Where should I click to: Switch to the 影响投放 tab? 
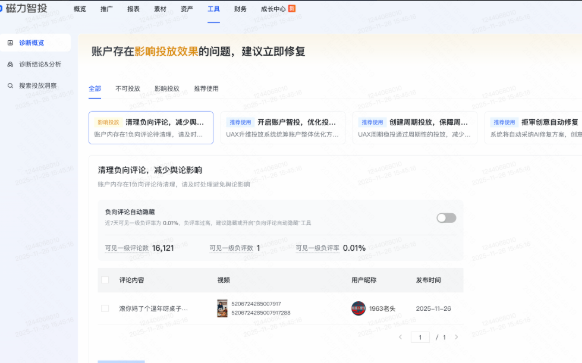167,89
